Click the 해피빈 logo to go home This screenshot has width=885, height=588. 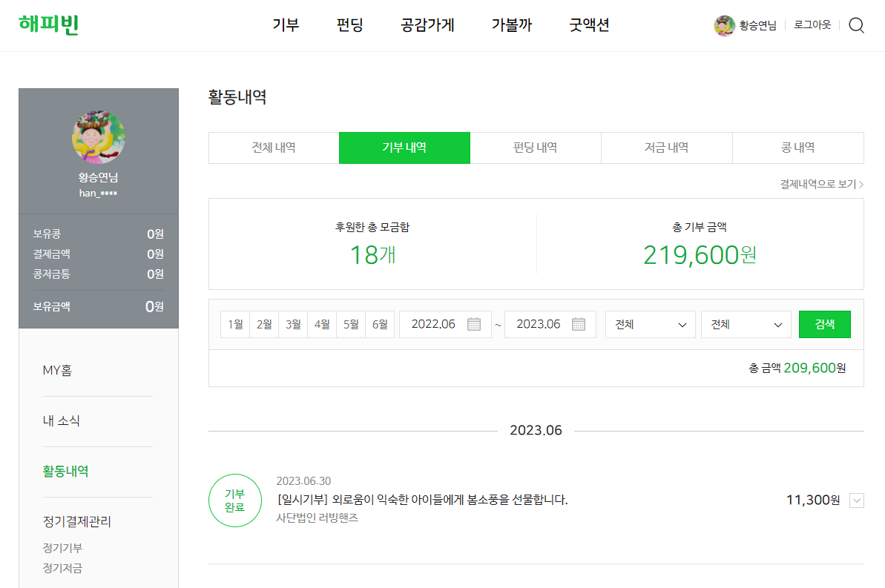point(49,24)
